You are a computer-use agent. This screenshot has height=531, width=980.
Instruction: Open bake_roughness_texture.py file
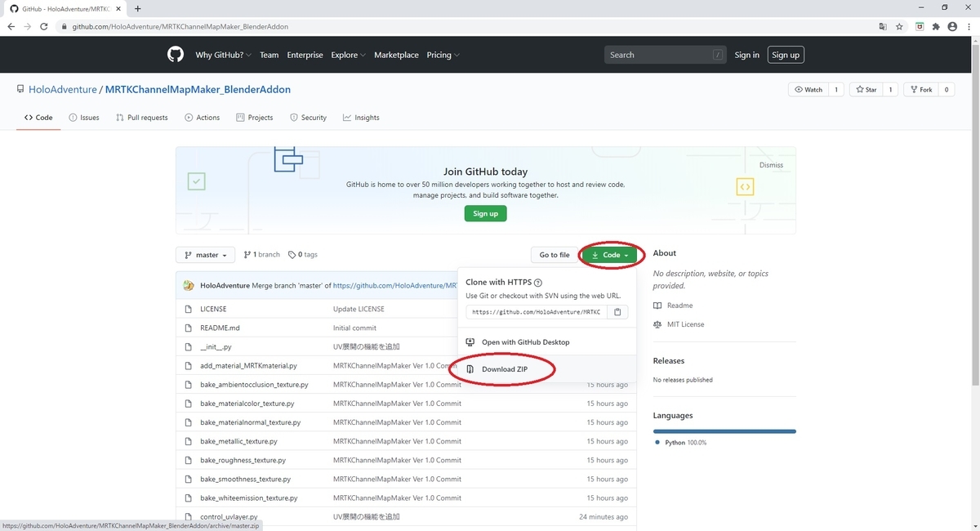click(243, 460)
